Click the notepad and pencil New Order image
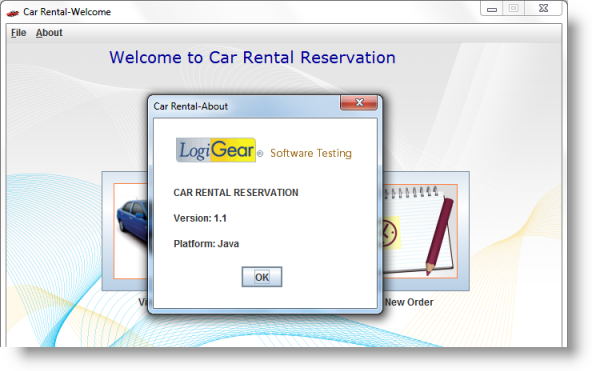Viewport: 592px width, 371px height. (420, 230)
